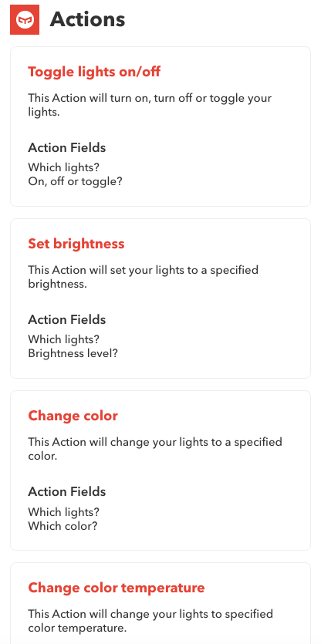Click Action Fields heading under Change color
Viewport: 321px width, 644px height.
67,491
